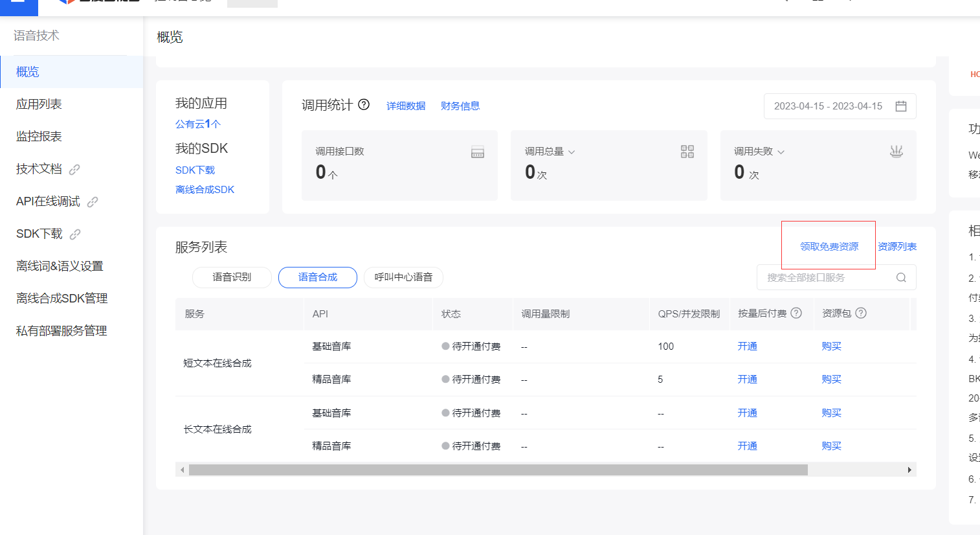This screenshot has width=980, height=535.
Task: Click link icon beside API在线调试
Action: click(x=93, y=201)
